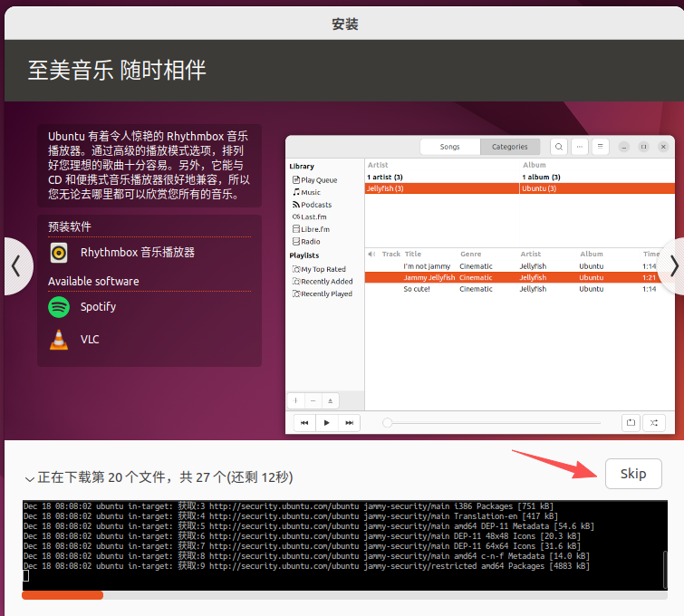
Task: Select Radio in Library sidebar
Action: point(306,241)
